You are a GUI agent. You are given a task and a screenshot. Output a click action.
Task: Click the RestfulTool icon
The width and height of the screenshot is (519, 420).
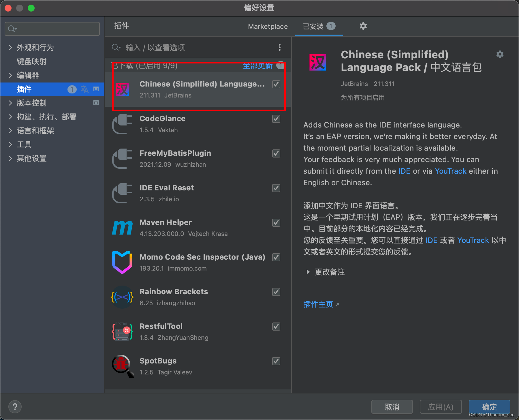coord(122,332)
